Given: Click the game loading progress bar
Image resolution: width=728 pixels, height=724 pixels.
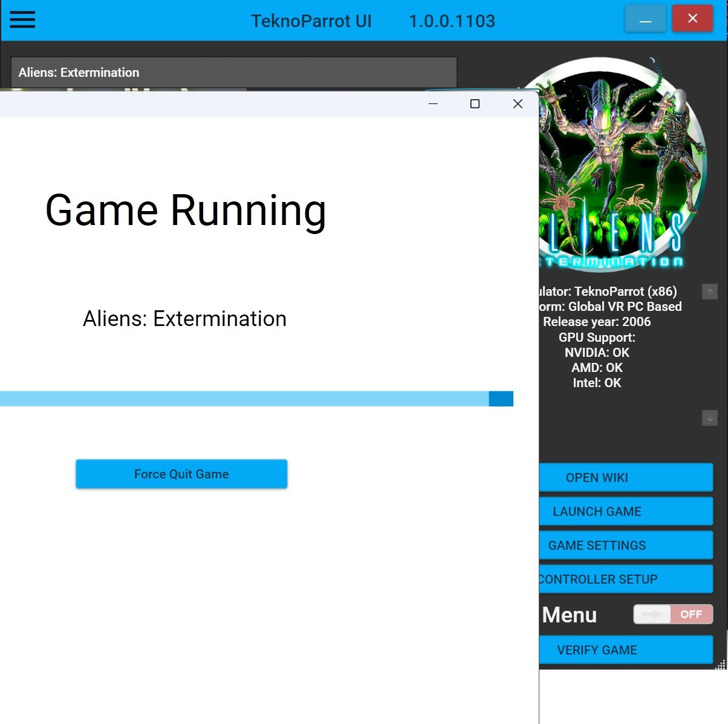Looking at the screenshot, I should click(x=256, y=399).
